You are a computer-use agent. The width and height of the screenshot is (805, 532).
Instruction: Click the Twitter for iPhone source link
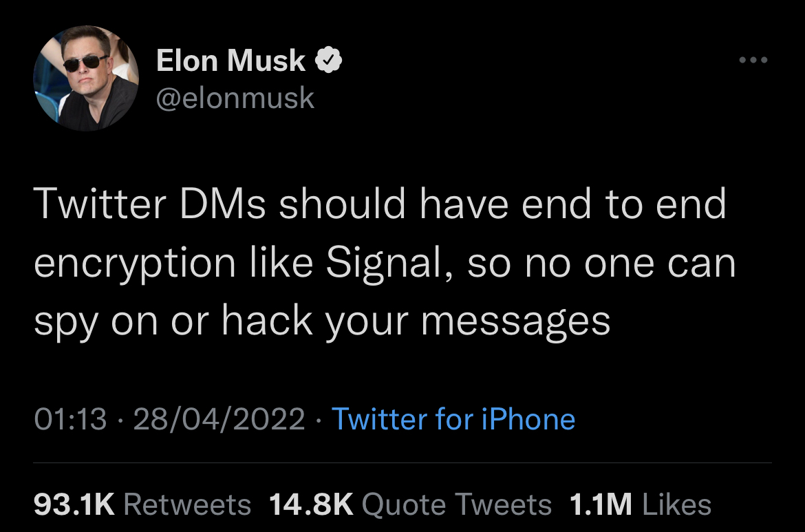coord(453,418)
